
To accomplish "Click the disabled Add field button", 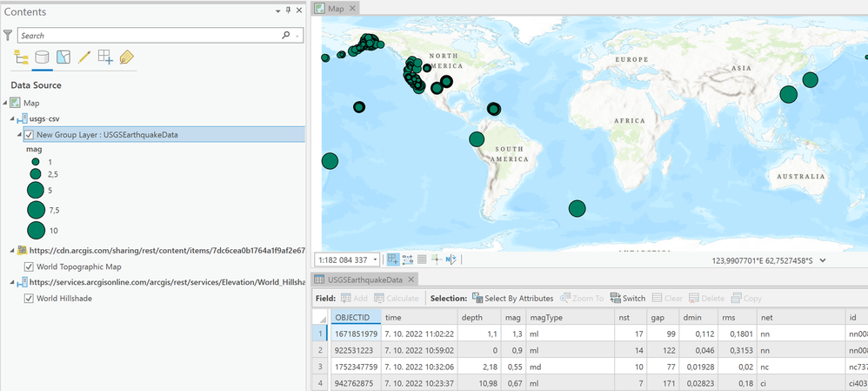I will pyautogui.click(x=354, y=299).
